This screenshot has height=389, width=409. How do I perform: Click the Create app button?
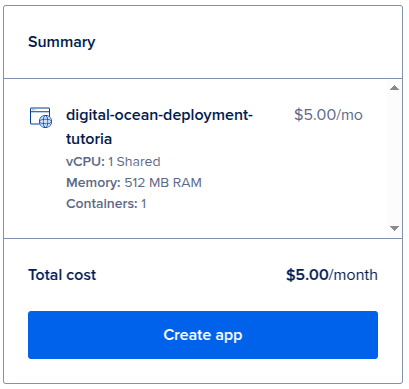(x=203, y=335)
